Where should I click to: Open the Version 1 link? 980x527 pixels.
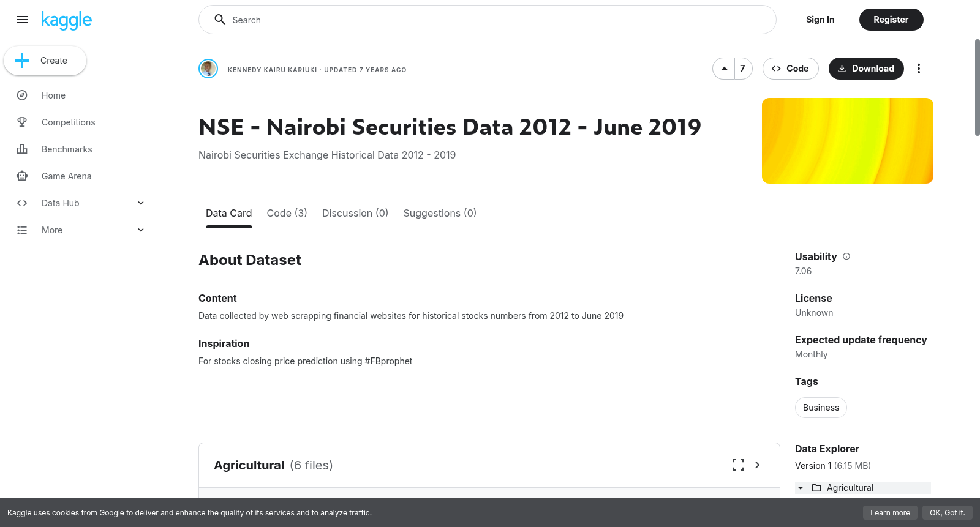(813, 466)
